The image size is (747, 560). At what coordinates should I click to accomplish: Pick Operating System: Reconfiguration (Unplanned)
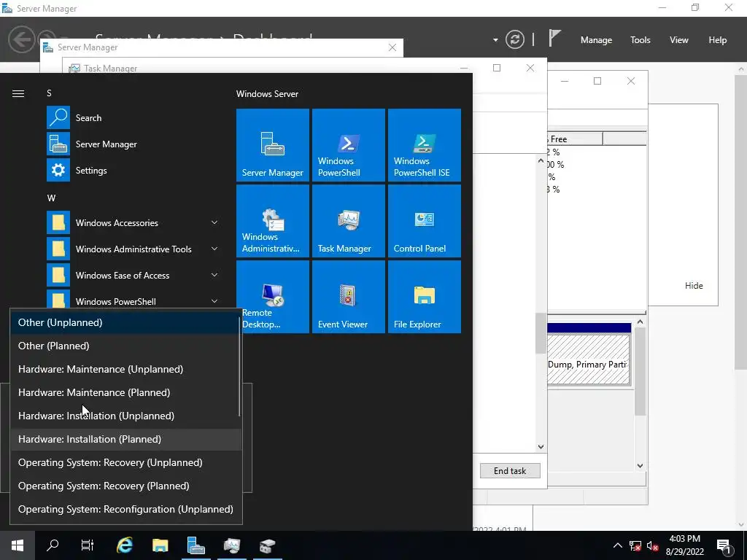click(x=125, y=509)
